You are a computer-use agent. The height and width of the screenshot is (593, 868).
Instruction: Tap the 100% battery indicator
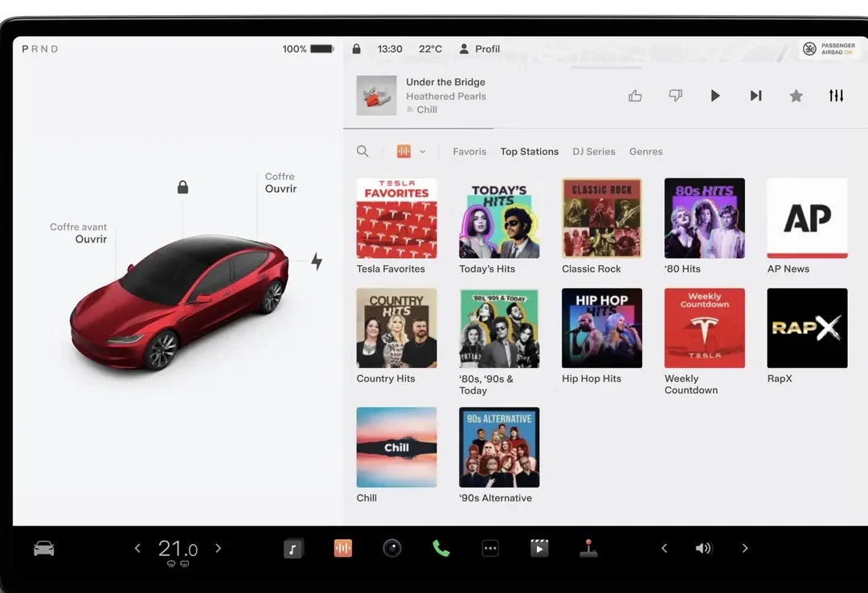click(308, 49)
